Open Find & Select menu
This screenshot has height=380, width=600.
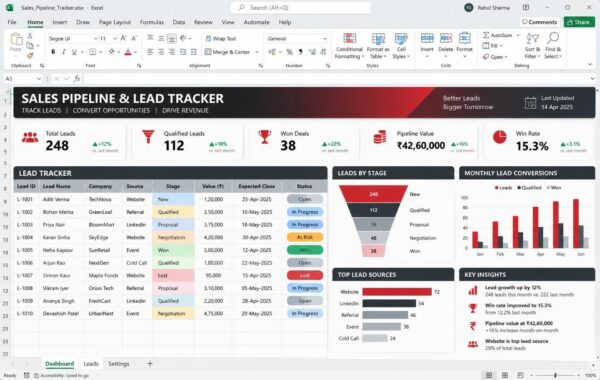coord(553,46)
